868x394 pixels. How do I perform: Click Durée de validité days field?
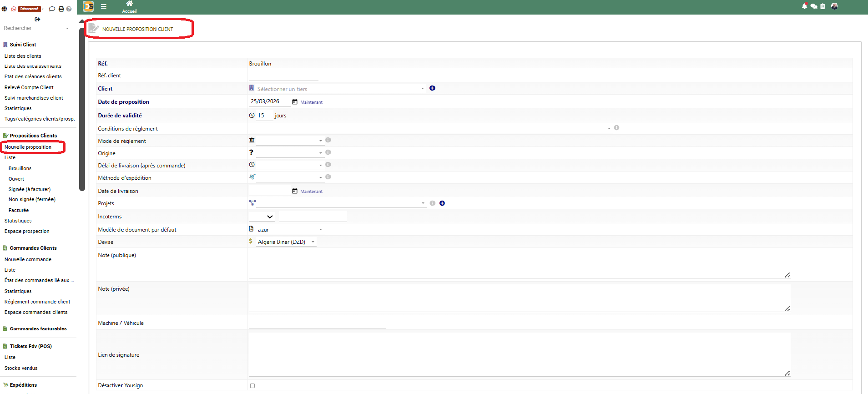click(x=265, y=116)
